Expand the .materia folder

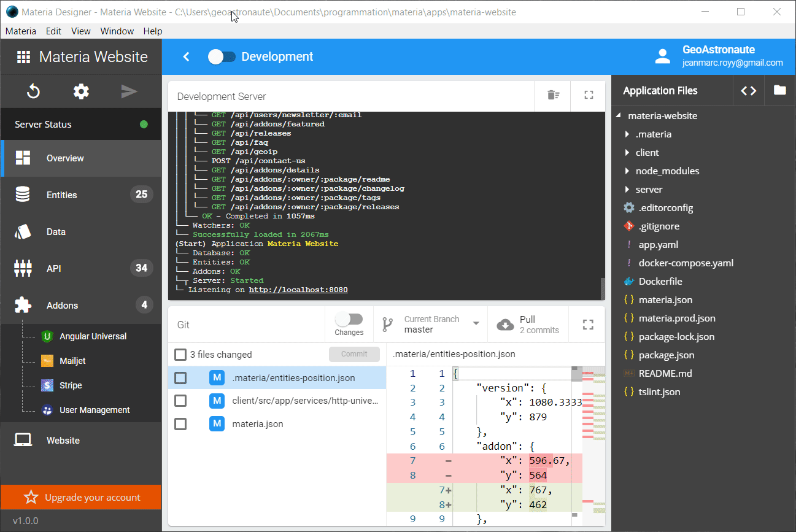pos(627,134)
